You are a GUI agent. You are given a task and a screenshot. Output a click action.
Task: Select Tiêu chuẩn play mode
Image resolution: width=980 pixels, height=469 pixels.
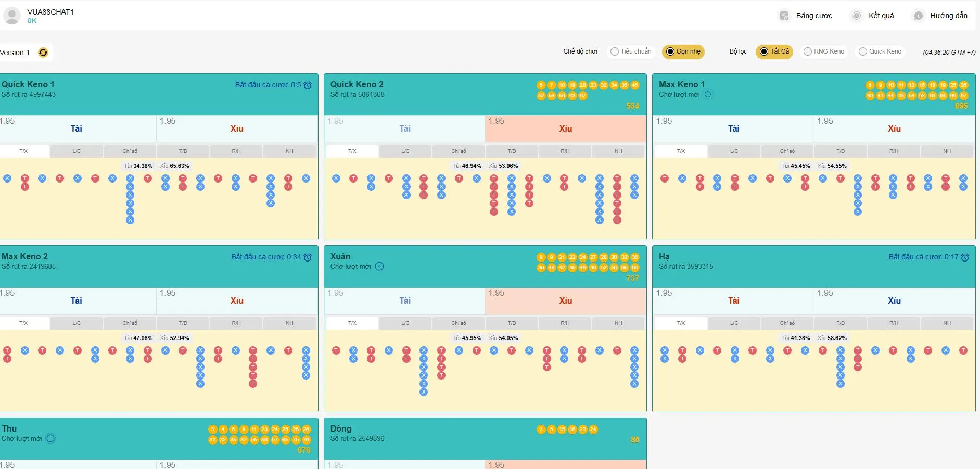tap(630, 51)
